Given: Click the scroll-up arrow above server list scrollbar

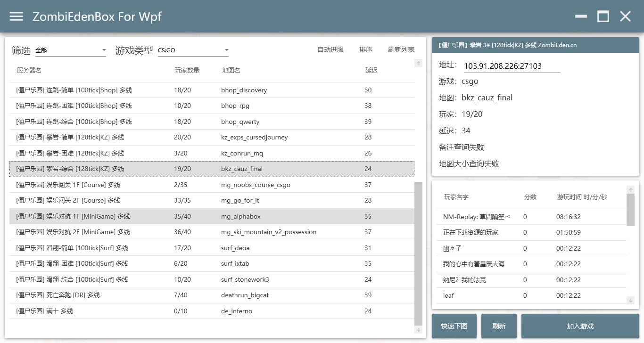Looking at the screenshot, I should point(419,63).
